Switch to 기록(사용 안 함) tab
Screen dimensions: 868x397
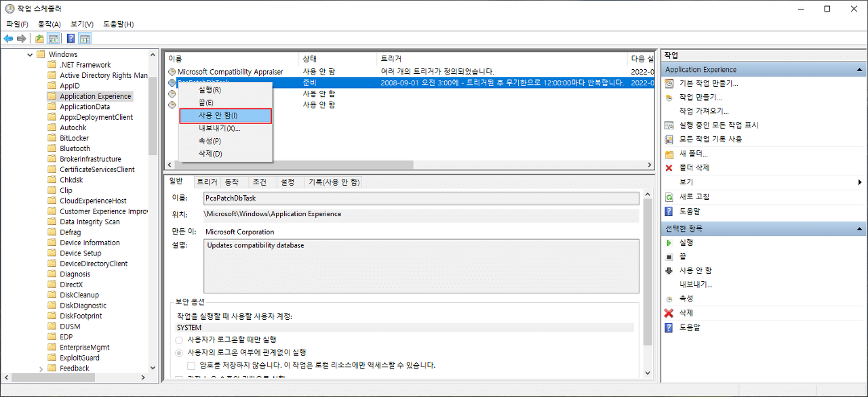pyautogui.click(x=334, y=182)
